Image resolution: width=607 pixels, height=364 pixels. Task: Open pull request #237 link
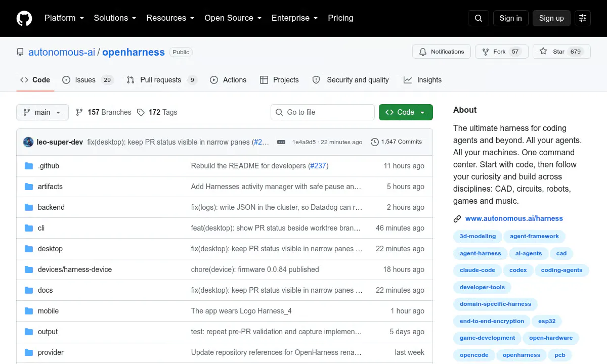[318, 166]
